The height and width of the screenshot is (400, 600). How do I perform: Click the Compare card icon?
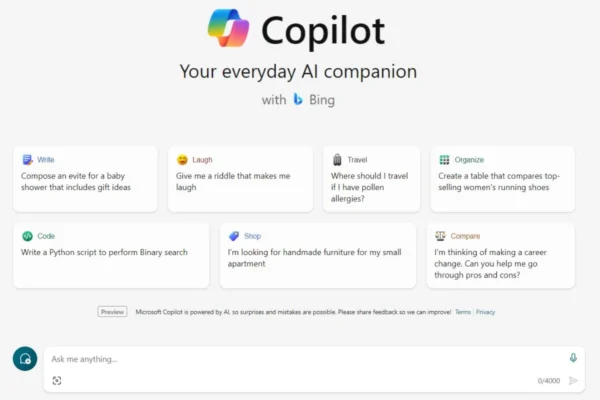(441, 236)
